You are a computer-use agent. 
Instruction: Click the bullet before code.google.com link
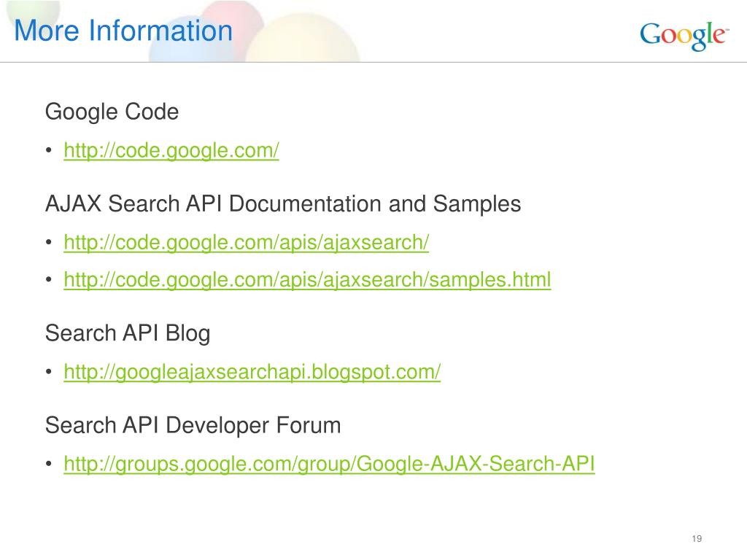49,150
